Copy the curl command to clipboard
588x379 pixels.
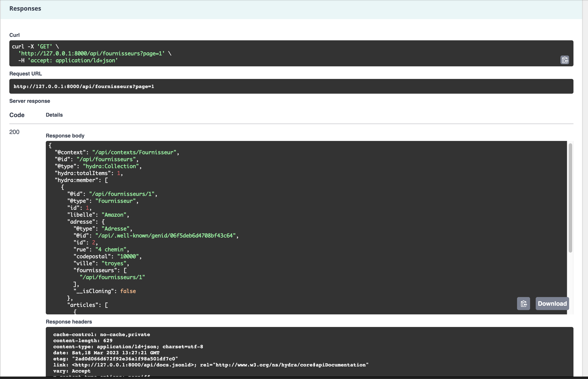coord(565,60)
